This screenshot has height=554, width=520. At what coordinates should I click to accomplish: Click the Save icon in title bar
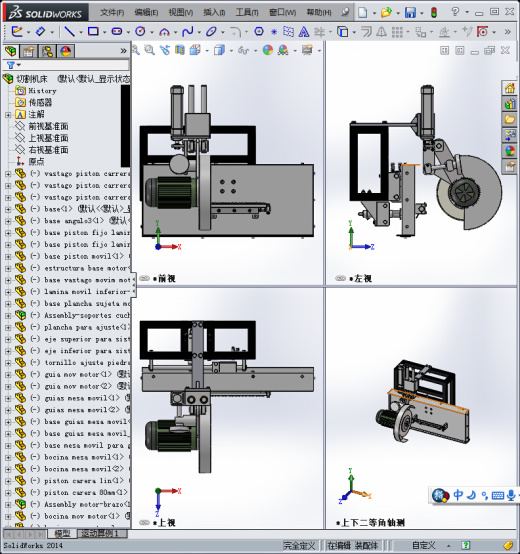pyautogui.click(x=410, y=13)
